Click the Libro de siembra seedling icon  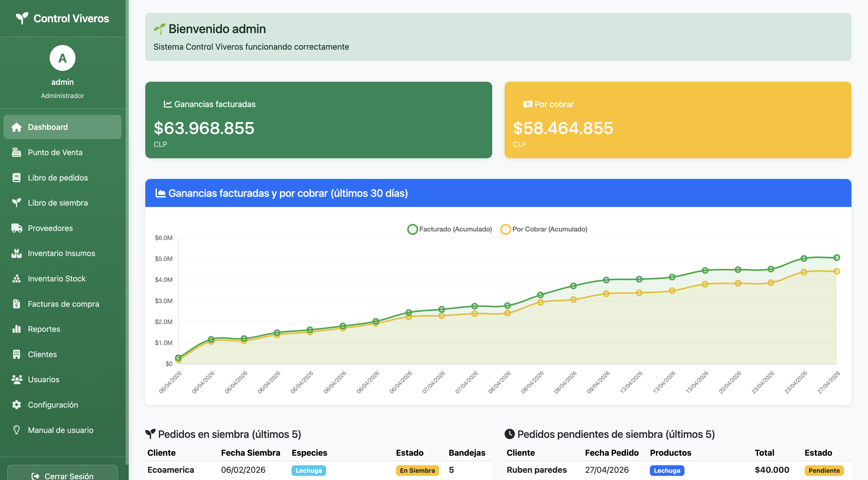[x=17, y=203]
